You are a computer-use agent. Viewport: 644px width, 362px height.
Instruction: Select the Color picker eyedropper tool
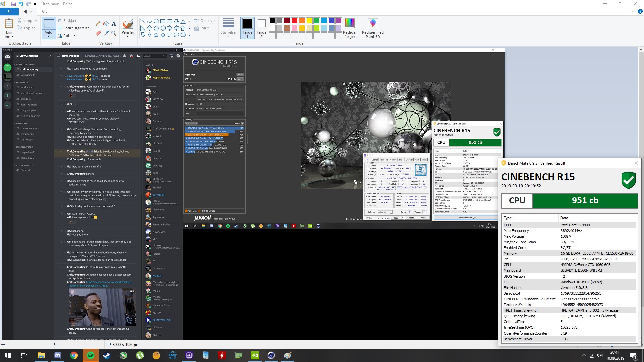[106, 33]
